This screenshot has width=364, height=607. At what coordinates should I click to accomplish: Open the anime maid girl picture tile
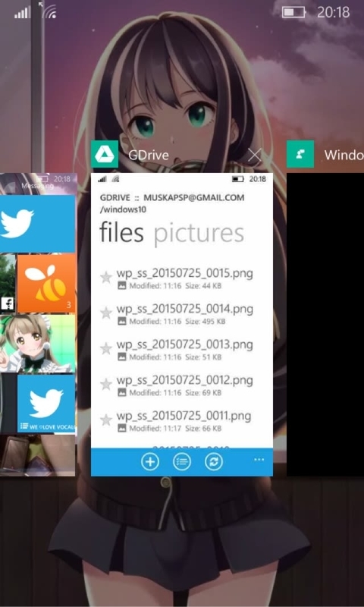pos(37,344)
